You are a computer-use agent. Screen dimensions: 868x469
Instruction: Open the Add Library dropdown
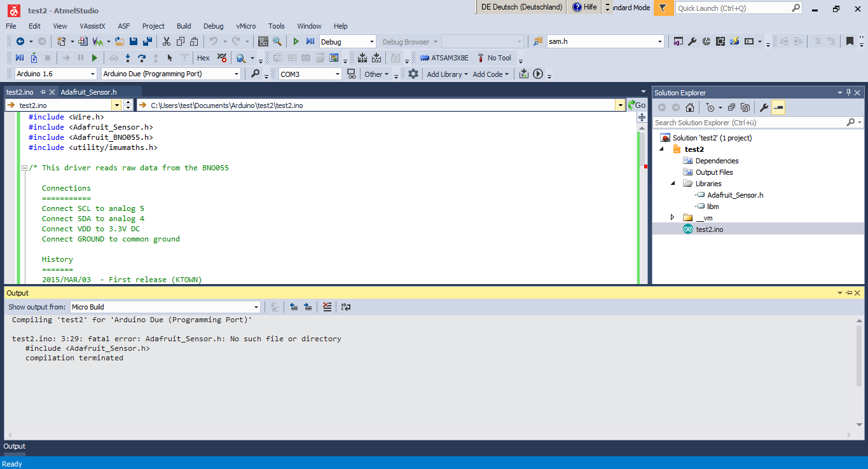[x=447, y=74]
